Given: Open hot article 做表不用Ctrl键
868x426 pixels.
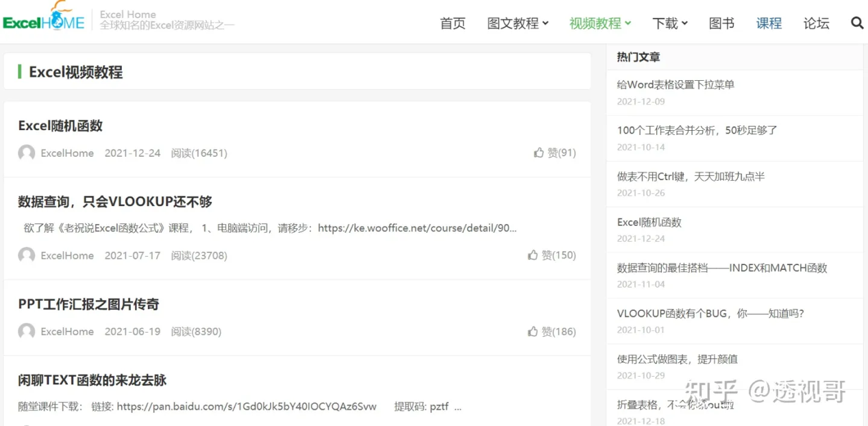Looking at the screenshot, I should pos(691,176).
